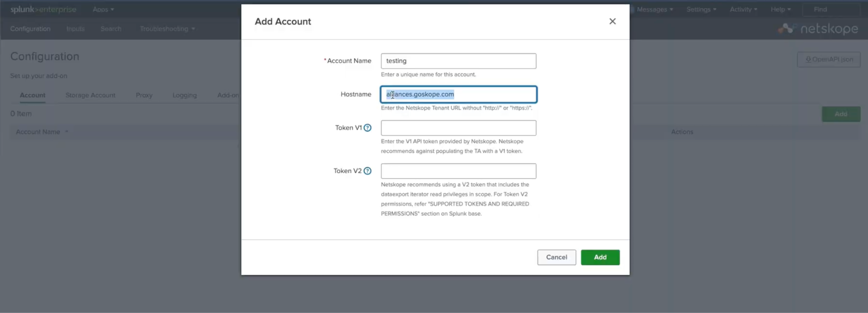
Task: Click the Configuration page heading
Action: tap(45, 56)
